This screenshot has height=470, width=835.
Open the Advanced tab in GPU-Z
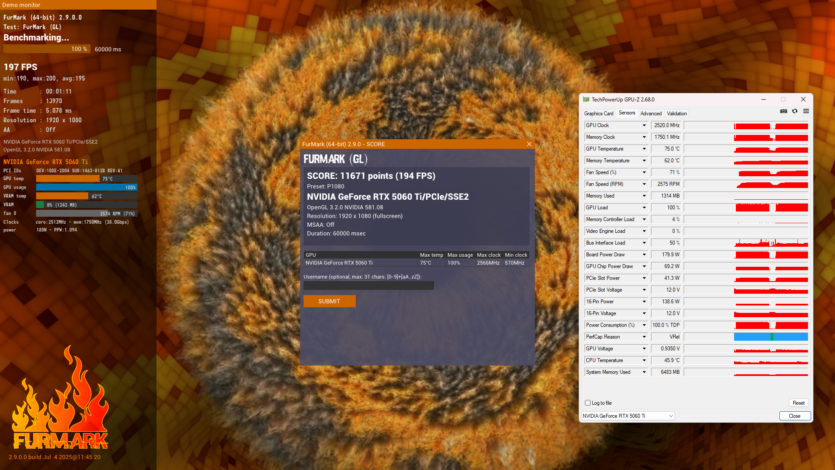(x=651, y=113)
